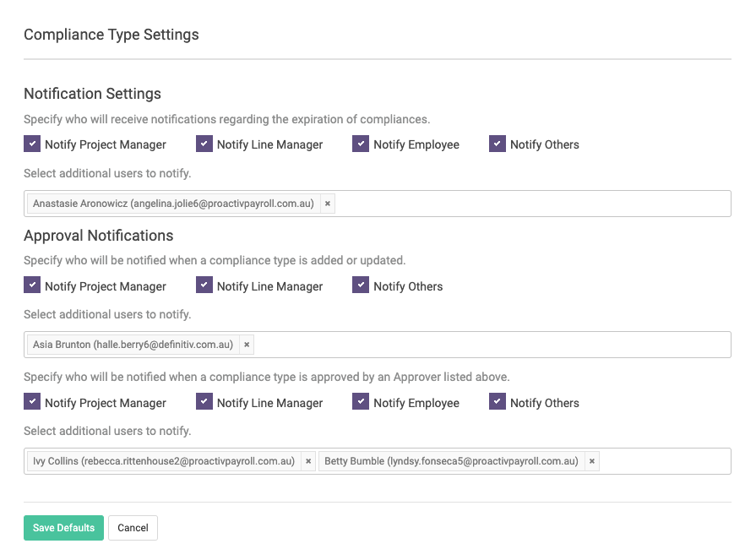
Task: Uncheck Notify Project Manager in the approved-by section
Action: [x=31, y=402]
